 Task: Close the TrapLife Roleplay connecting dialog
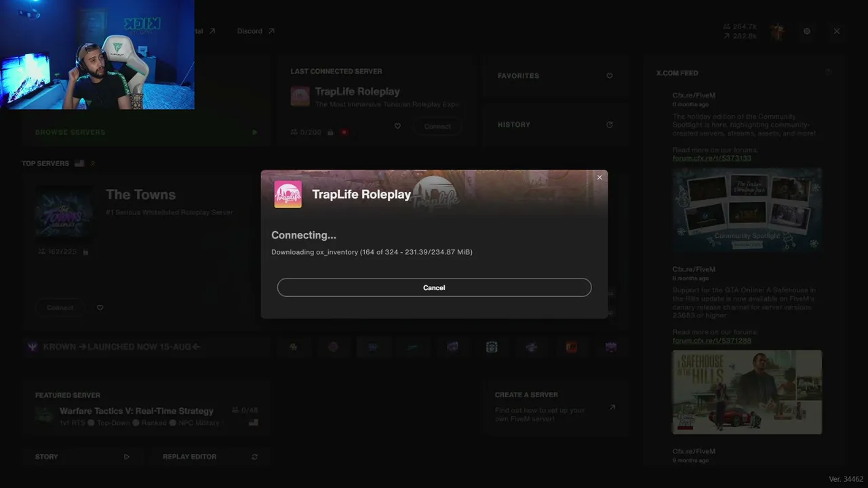[599, 178]
